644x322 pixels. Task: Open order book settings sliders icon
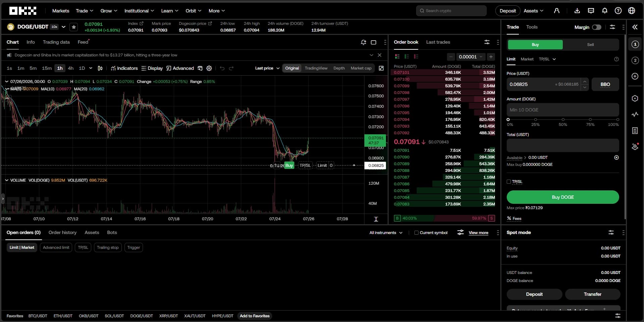pos(487,42)
